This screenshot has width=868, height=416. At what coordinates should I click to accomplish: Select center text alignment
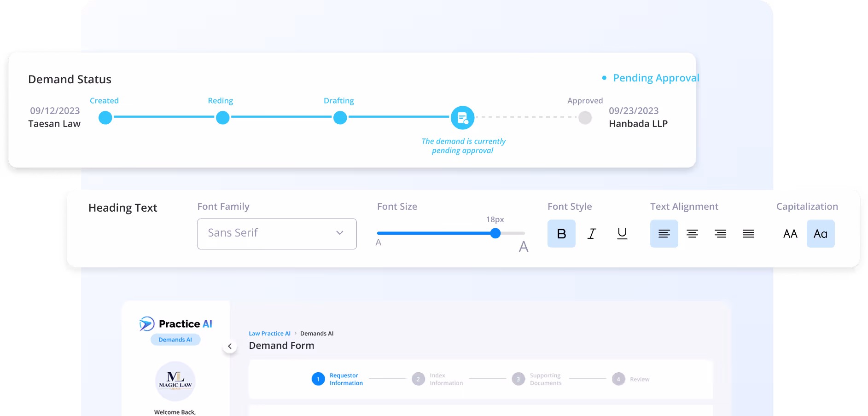coord(692,233)
